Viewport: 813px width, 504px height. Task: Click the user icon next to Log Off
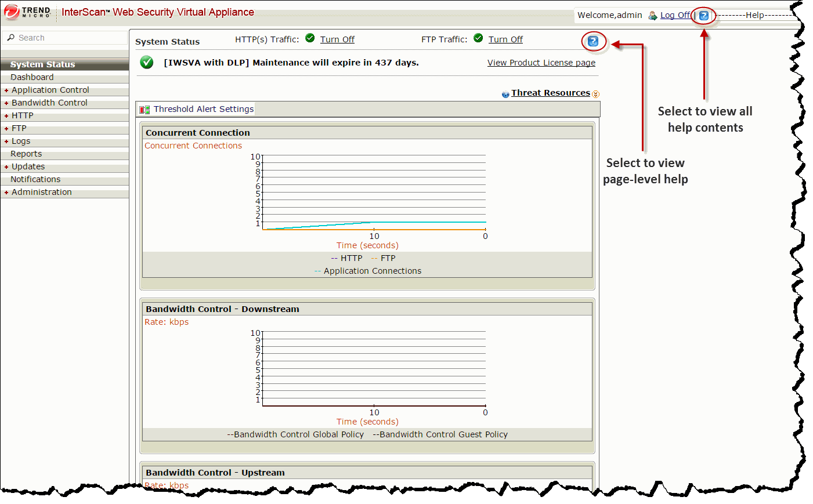point(652,15)
